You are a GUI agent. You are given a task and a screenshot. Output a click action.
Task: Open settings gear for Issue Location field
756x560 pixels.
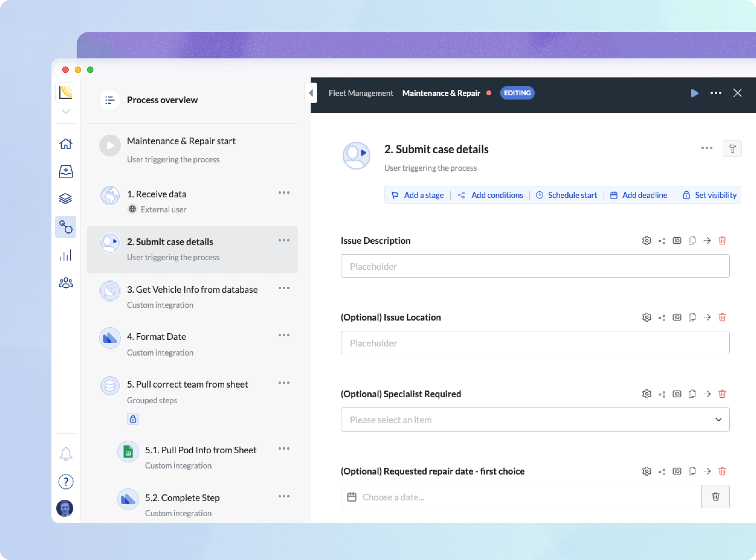coord(646,317)
